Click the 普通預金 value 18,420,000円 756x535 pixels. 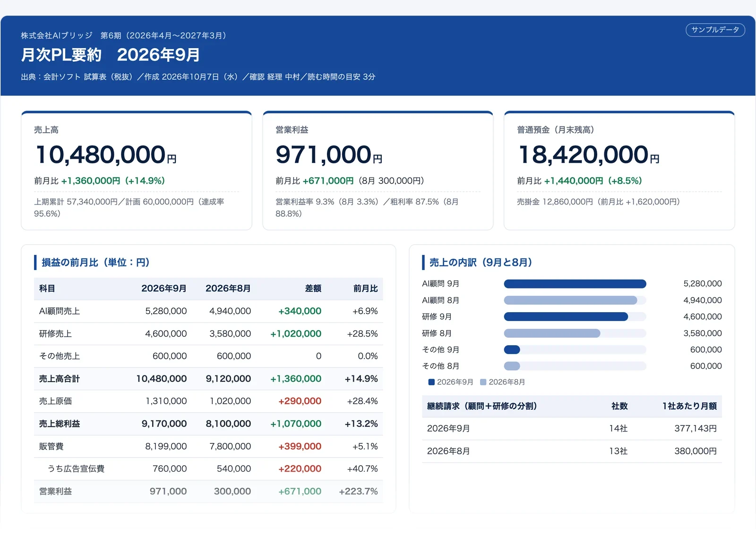point(589,155)
